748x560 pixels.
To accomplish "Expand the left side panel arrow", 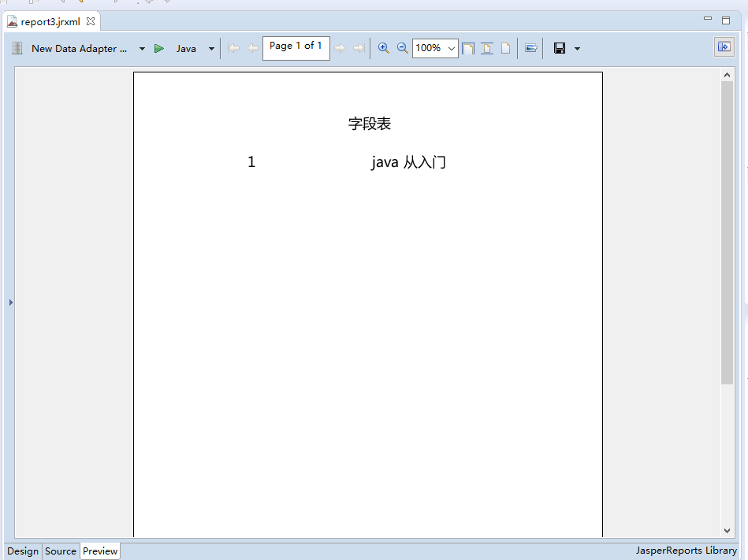I will 10,302.
